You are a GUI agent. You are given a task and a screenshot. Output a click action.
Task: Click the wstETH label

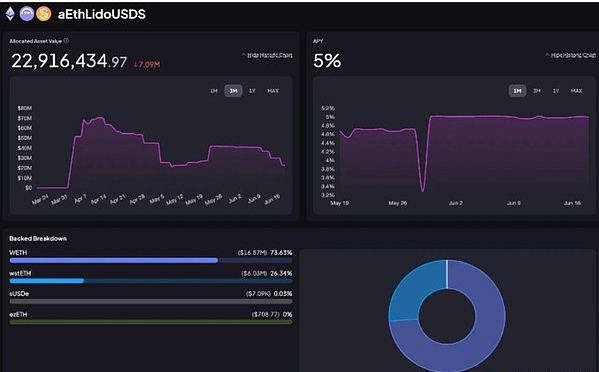20,273
